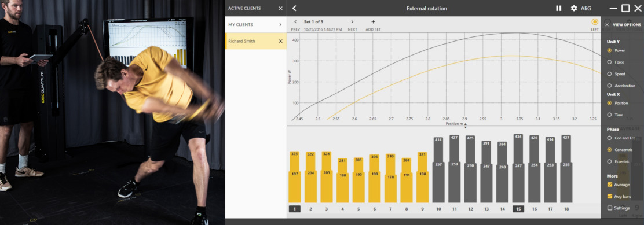Select Force as Unit Y
This screenshot has height=225, width=644.
[609, 62]
